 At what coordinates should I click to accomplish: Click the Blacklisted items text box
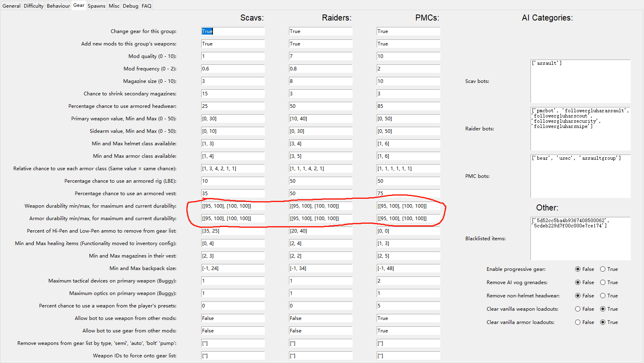pos(580,239)
